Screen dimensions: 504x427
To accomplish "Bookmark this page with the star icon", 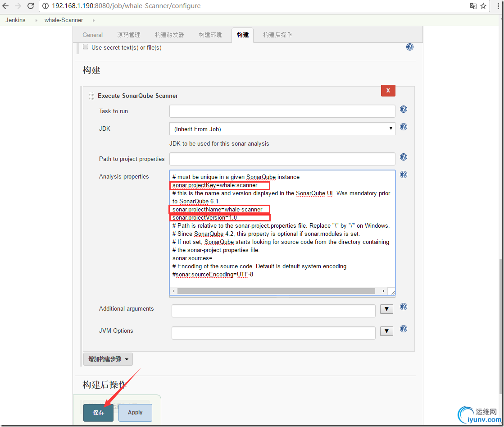I will point(483,6).
